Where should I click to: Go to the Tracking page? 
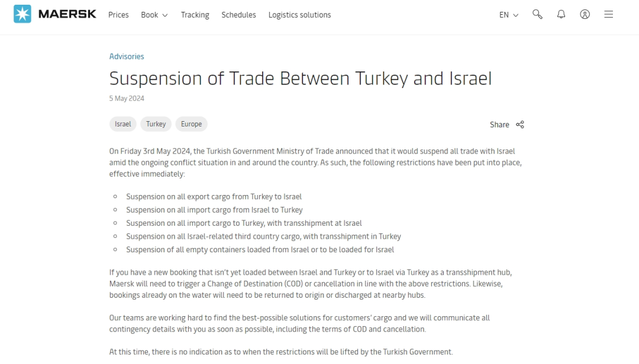tap(195, 15)
